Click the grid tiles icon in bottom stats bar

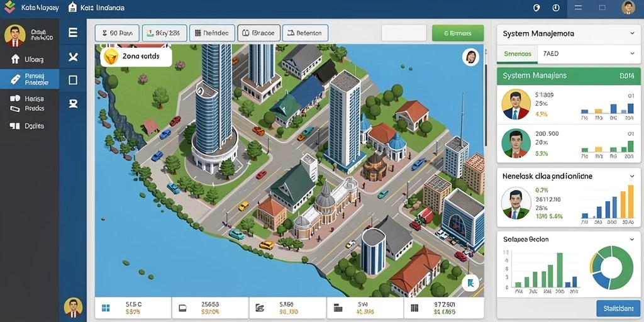point(106,308)
